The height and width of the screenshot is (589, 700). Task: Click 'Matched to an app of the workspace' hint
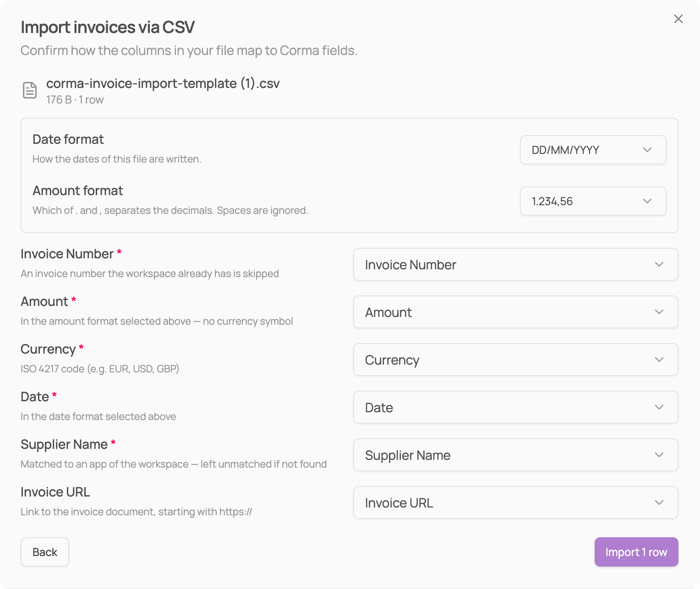pos(174,464)
